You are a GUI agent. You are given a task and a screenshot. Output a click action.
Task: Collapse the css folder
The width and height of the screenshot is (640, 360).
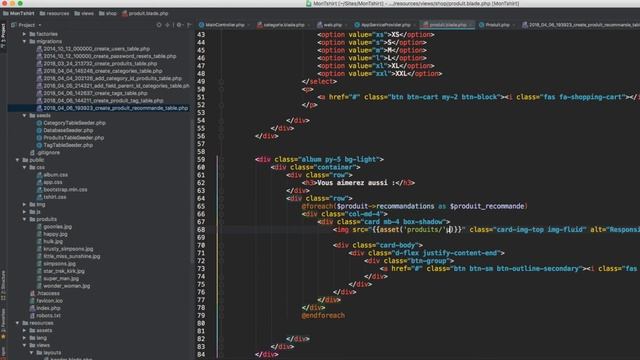coord(24,167)
